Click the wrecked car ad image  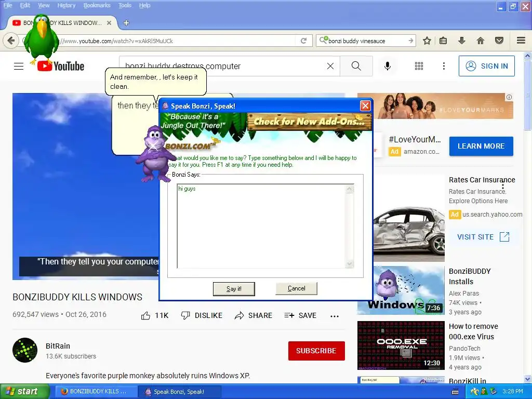tap(409, 234)
